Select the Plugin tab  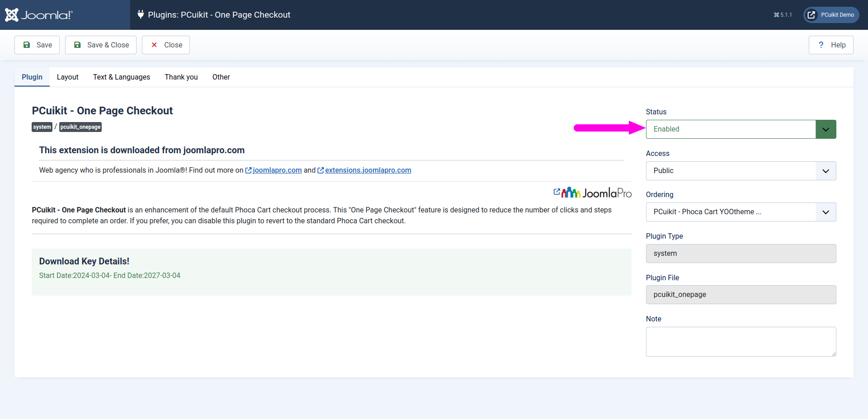[32, 77]
